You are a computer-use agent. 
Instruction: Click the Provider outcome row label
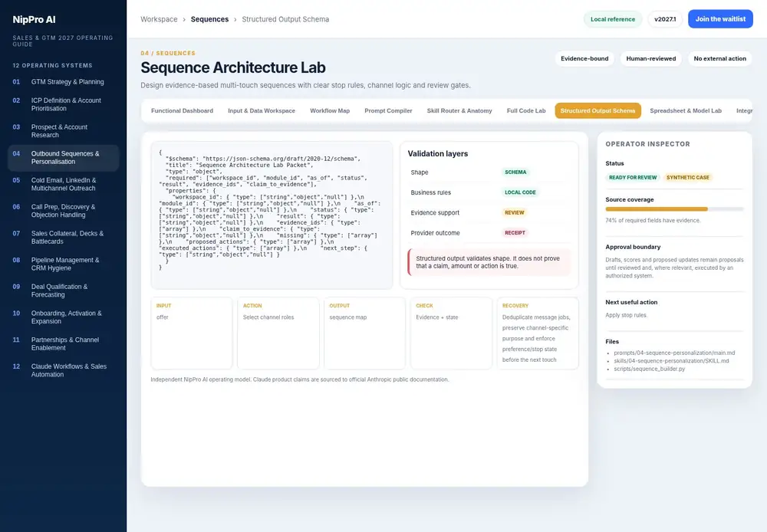(x=435, y=233)
